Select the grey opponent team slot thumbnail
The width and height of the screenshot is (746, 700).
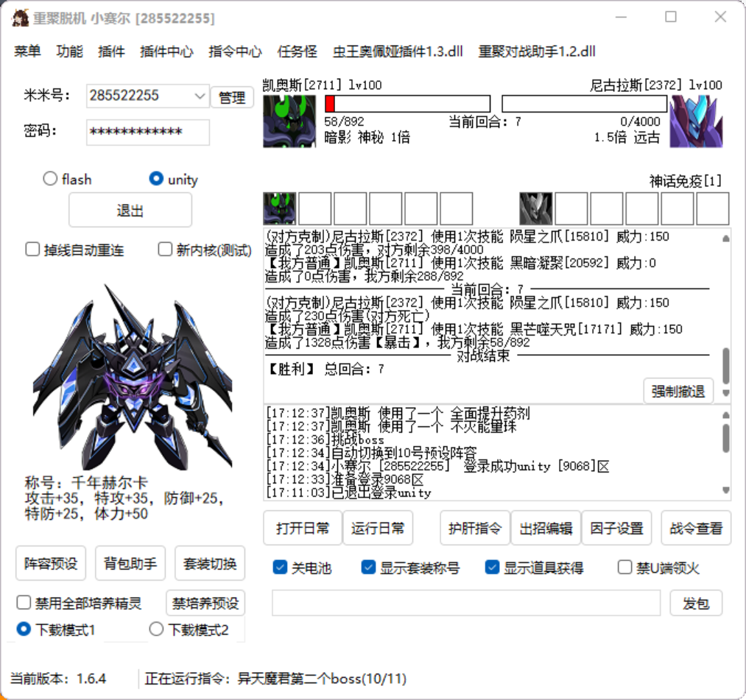(535, 208)
